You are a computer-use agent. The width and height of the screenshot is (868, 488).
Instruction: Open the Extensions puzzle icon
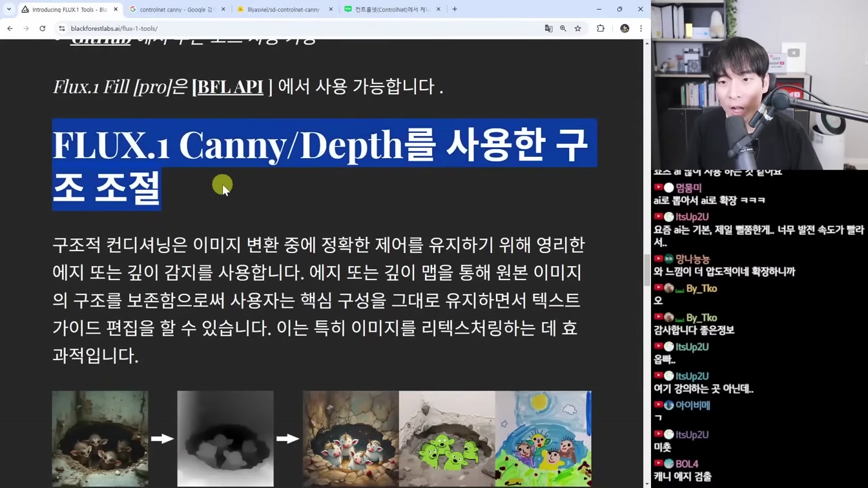click(601, 28)
